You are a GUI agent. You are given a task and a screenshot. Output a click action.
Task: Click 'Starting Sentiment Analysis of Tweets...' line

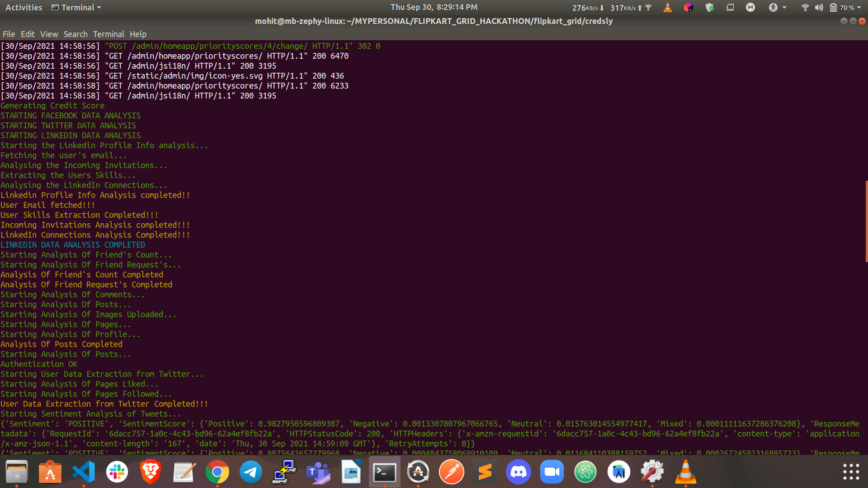point(90,414)
